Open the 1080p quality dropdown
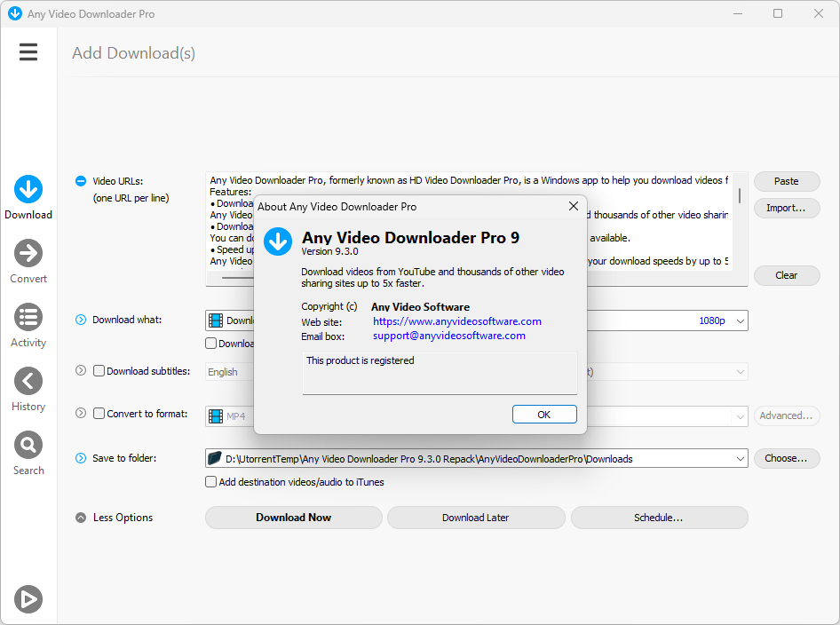The height and width of the screenshot is (625, 840). 741,320
